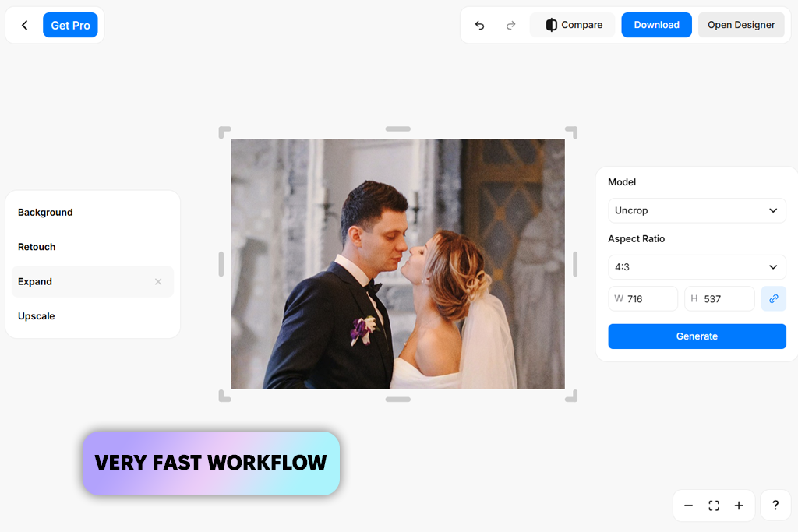This screenshot has height=532, width=798.
Task: Select the Retouch tool
Action: click(93, 247)
